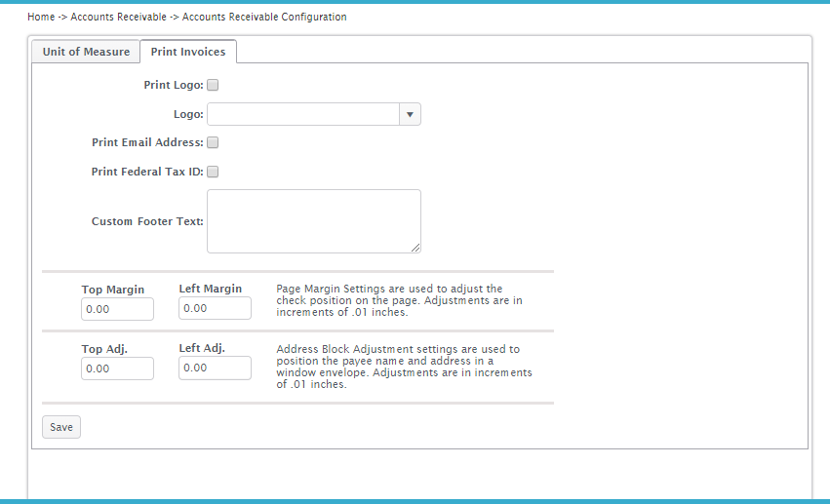Click the Top Margin label
This screenshot has width=830, height=504.
(x=113, y=290)
